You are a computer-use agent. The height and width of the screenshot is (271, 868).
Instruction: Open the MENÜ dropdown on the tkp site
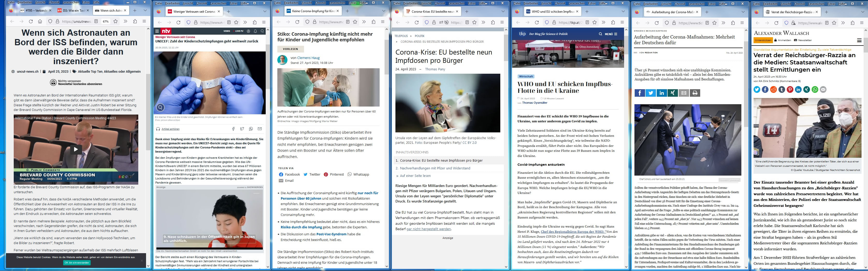coord(611,34)
